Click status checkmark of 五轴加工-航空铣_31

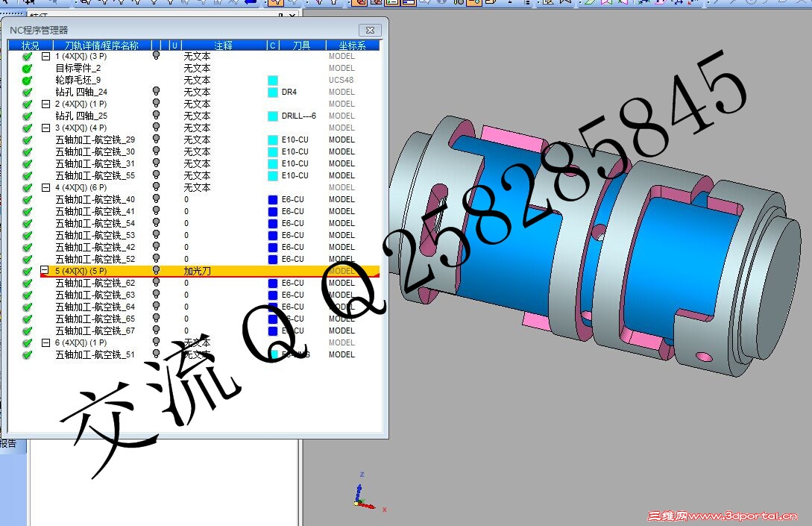27,163
